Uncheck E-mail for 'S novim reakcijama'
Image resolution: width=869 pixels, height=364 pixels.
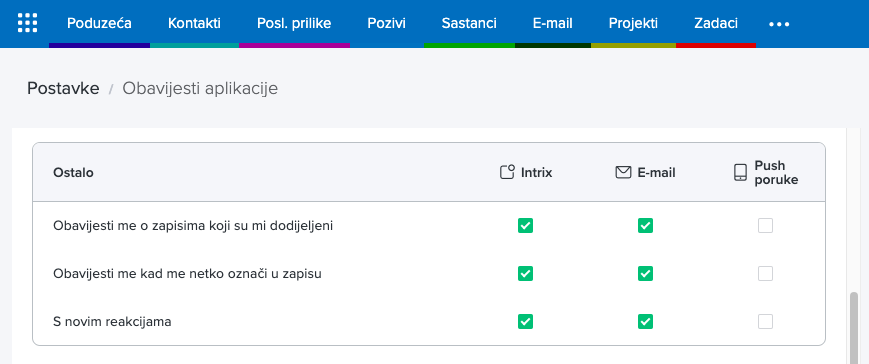(x=645, y=321)
